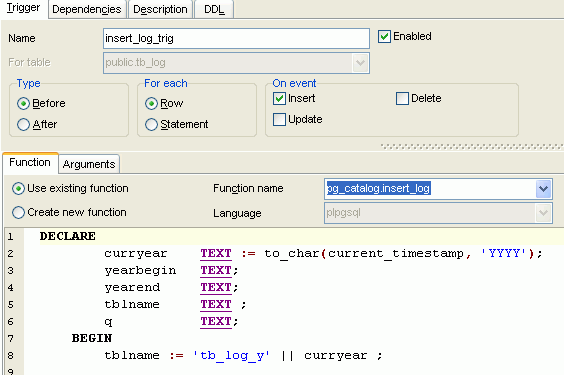Expand the For table dropdown
The width and height of the screenshot is (564, 375).
click(x=360, y=63)
